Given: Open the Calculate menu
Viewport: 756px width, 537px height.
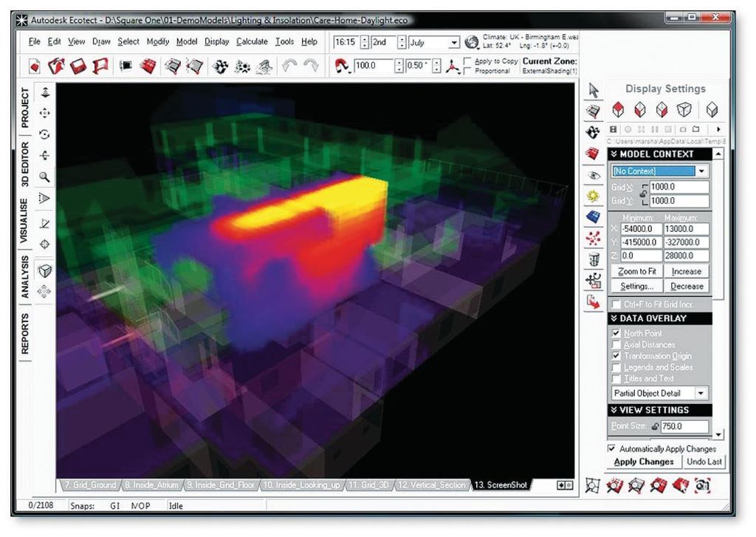Looking at the screenshot, I should (252, 42).
